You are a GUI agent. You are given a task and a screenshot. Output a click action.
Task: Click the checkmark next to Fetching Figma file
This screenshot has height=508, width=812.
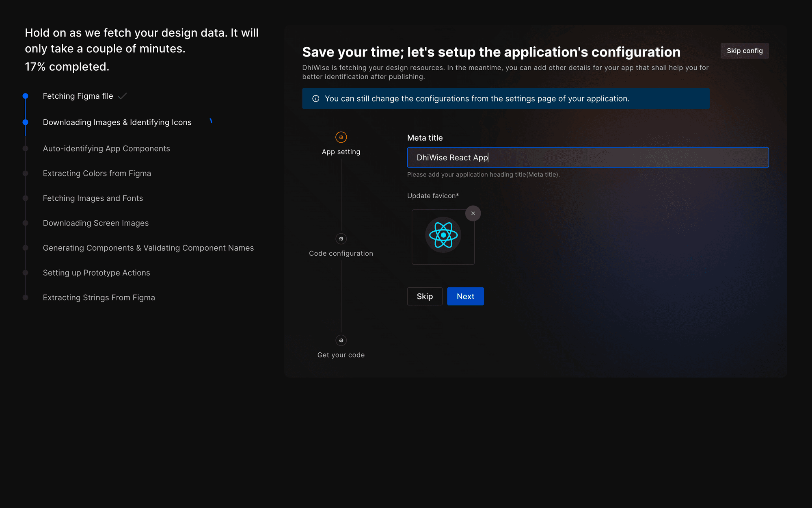pyautogui.click(x=122, y=96)
